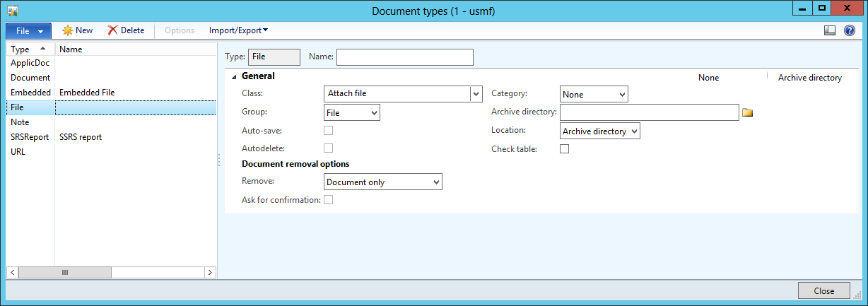Toggle the Auto-save checkbox

[328, 131]
